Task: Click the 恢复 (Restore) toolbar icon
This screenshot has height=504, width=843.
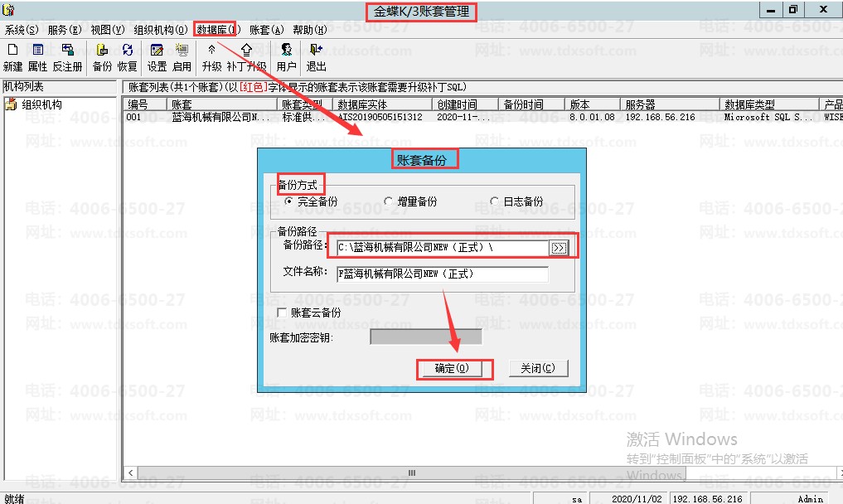Action: (128, 50)
